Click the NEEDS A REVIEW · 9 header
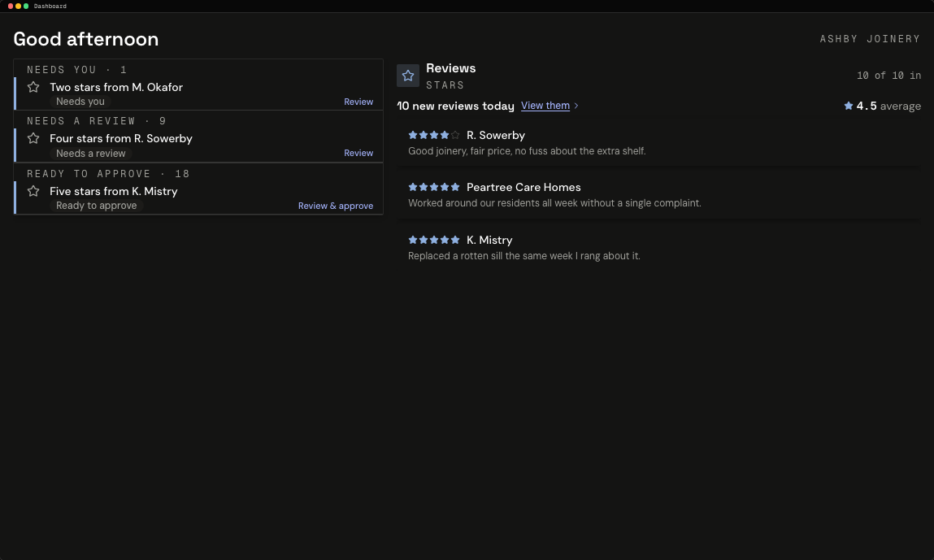934x560 pixels. pyautogui.click(x=97, y=121)
